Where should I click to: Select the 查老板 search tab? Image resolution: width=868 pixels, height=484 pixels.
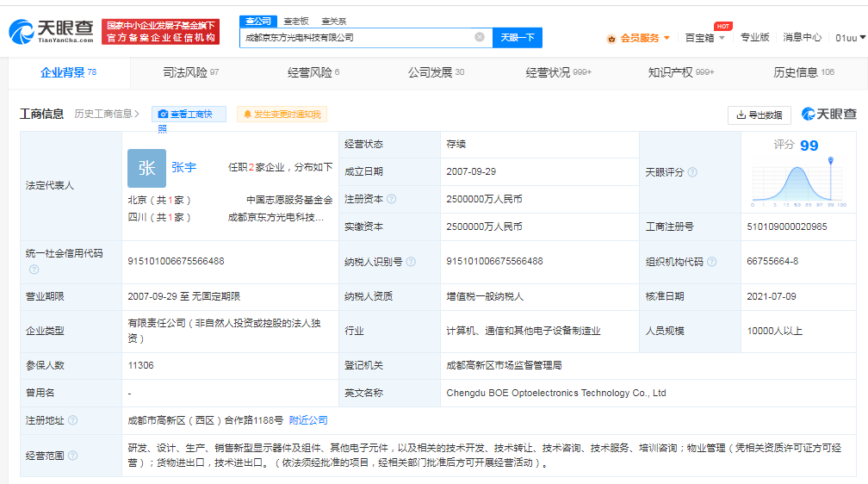click(296, 21)
